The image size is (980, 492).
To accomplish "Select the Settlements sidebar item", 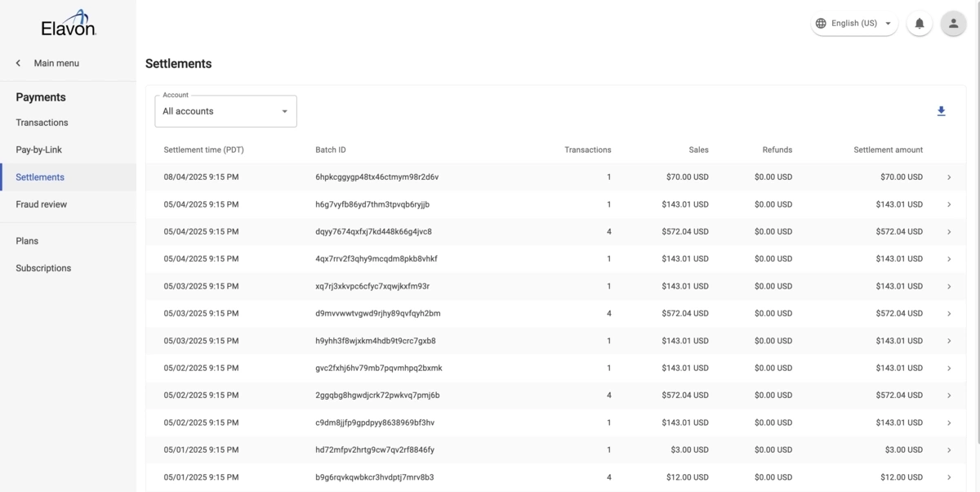I will click(x=40, y=177).
